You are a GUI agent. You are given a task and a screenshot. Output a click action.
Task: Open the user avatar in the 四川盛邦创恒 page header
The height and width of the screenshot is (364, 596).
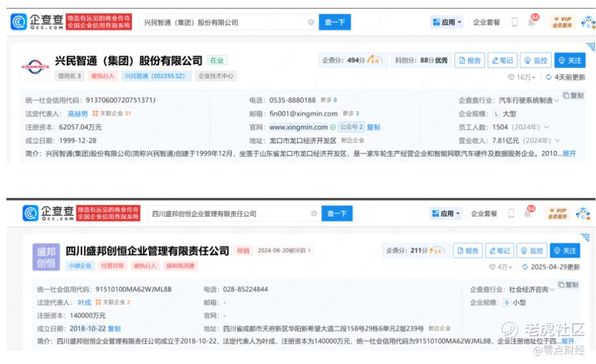click(583, 213)
